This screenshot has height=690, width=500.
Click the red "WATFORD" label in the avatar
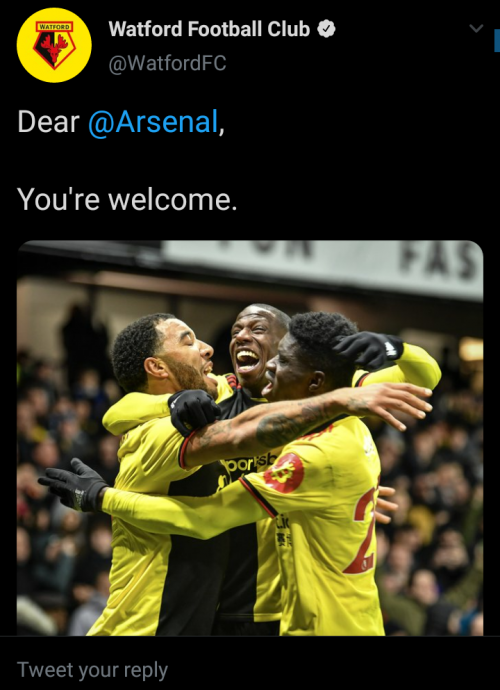point(54,27)
